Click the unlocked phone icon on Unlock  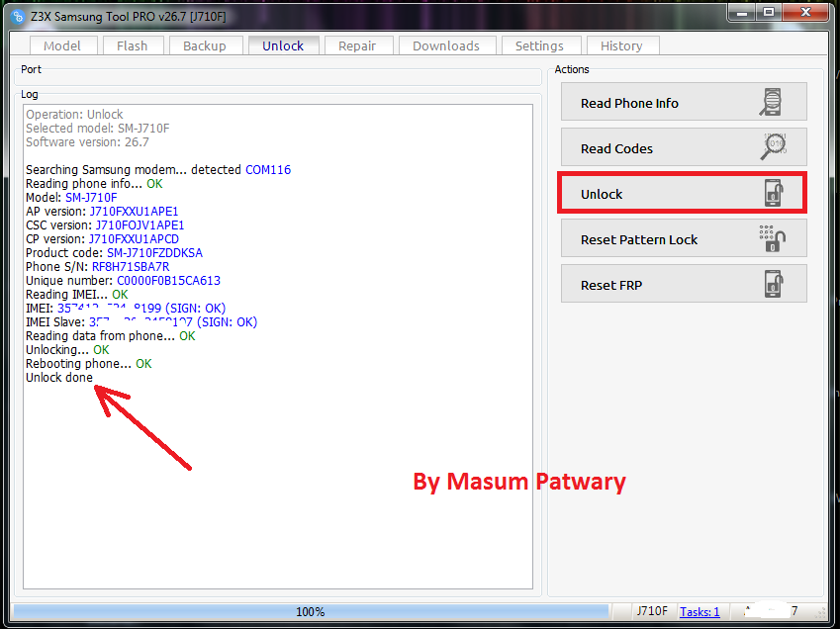774,193
